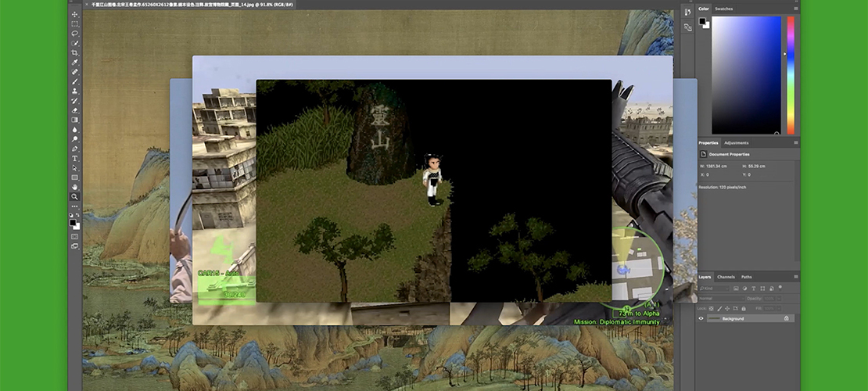The image size is (868, 391).
Task: Select the Lasso tool
Action: (x=75, y=33)
